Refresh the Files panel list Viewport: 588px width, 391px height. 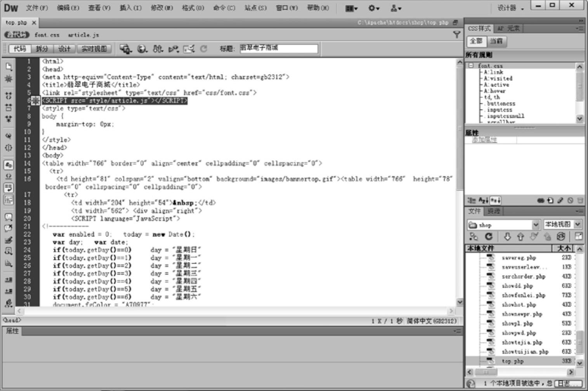tap(489, 236)
